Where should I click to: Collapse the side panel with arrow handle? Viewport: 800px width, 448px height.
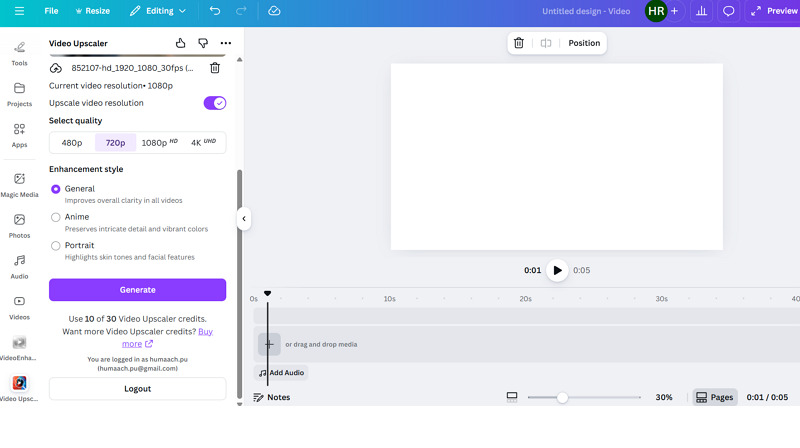[243, 218]
